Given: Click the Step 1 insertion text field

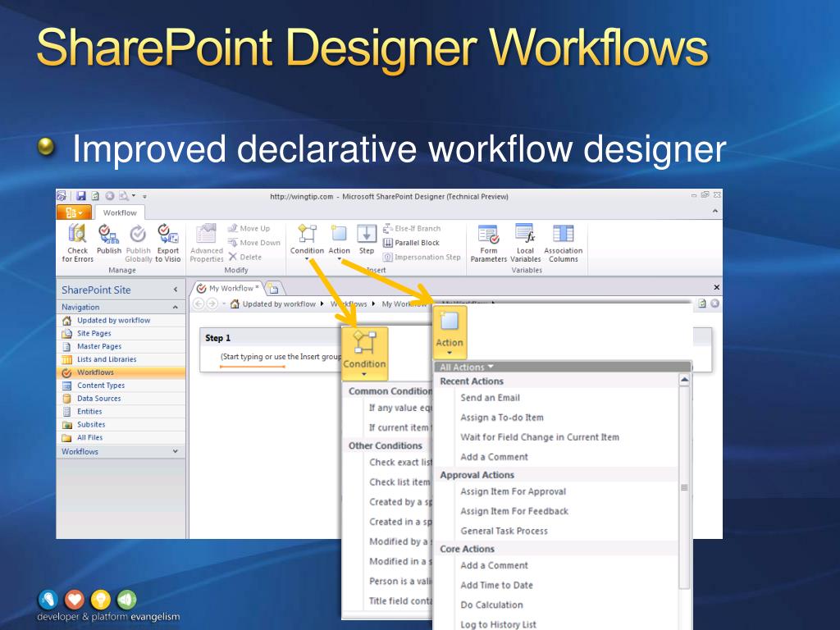Looking at the screenshot, I should 281,357.
